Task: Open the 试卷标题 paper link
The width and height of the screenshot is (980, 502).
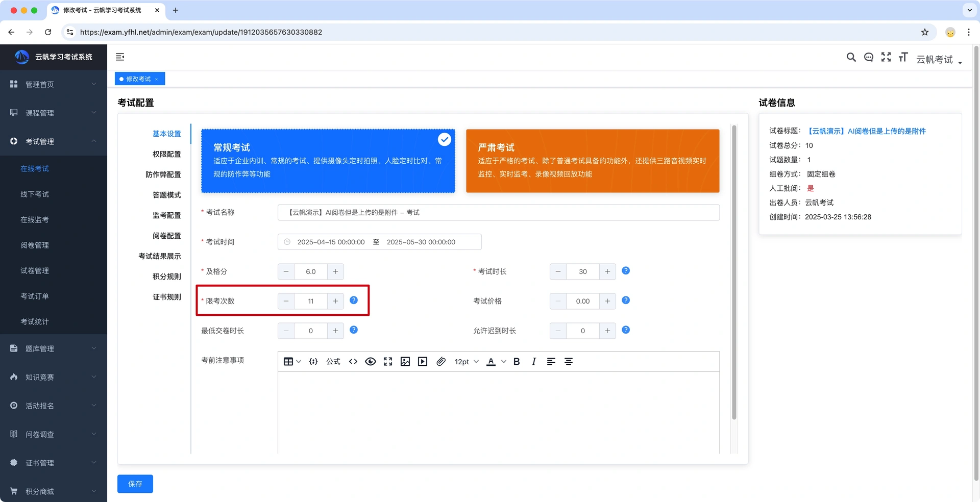Action: [x=866, y=131]
